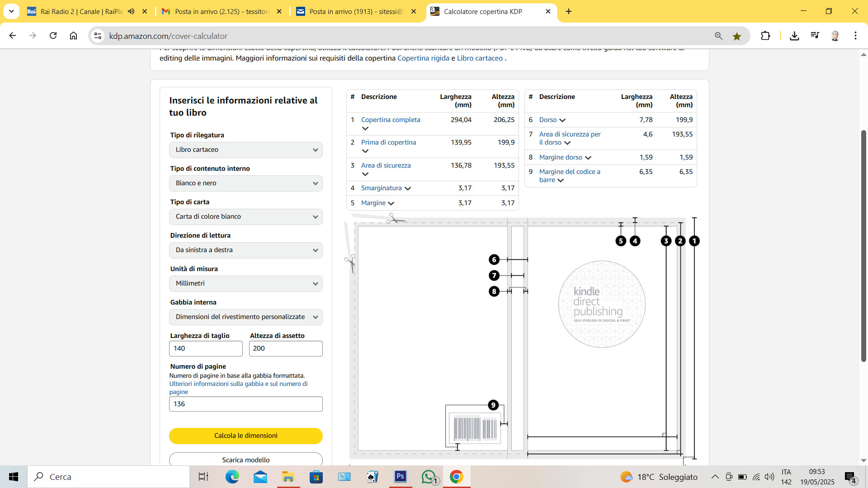Click the Calcola le dimensioni button
This screenshot has height=488, width=868.
click(x=245, y=436)
